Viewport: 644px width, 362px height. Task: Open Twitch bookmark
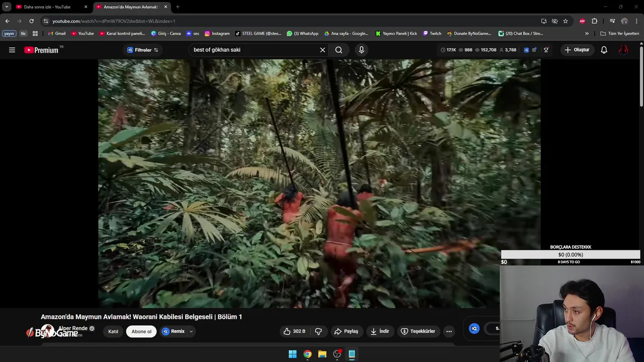432,34
